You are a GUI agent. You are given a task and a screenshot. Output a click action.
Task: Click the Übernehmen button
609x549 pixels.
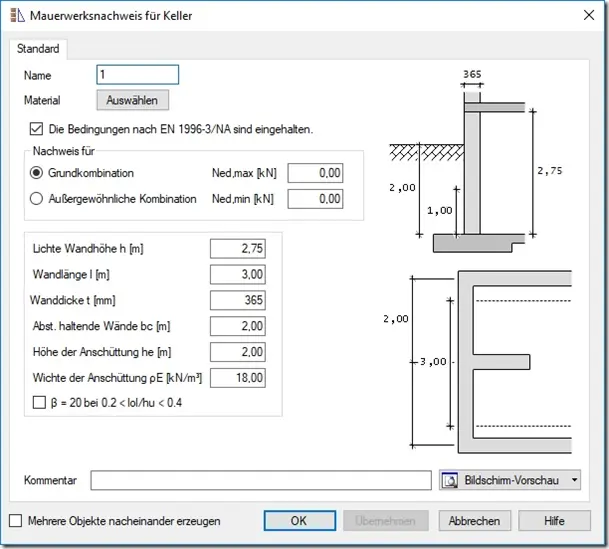pos(386,521)
